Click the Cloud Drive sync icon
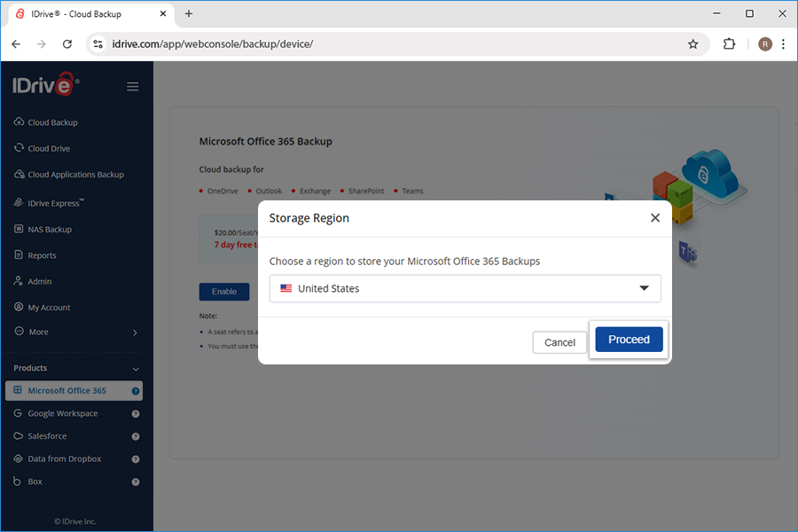The width and height of the screenshot is (798, 532). [19, 148]
